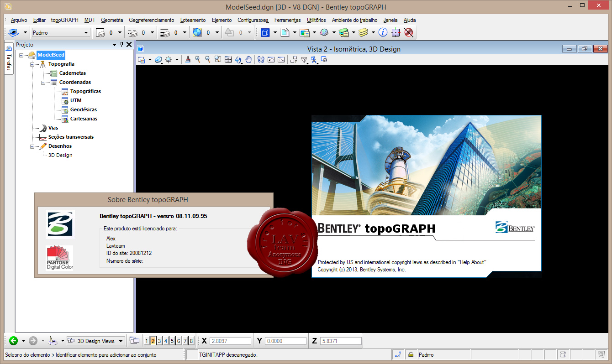
Task: Toggle view 6 button
Action: (x=179, y=341)
